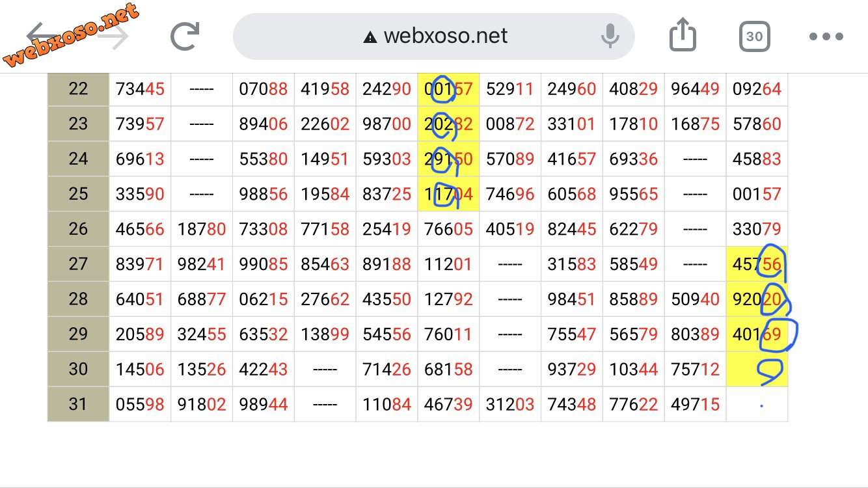Click the highlighted cell 00157
Viewport: 868px width, 488px height.
pos(448,88)
